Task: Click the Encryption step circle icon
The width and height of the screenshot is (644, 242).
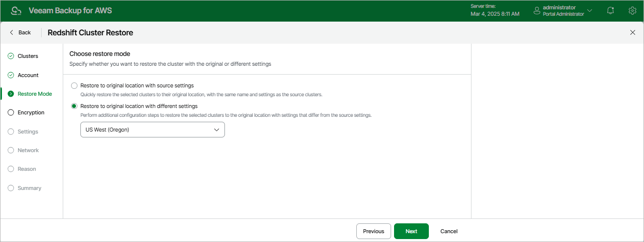Action: click(x=11, y=112)
